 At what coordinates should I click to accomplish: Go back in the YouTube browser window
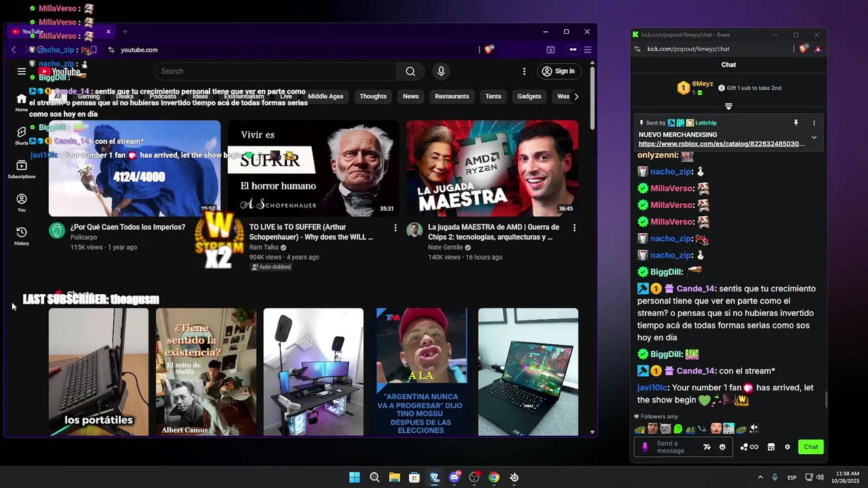pyautogui.click(x=14, y=49)
